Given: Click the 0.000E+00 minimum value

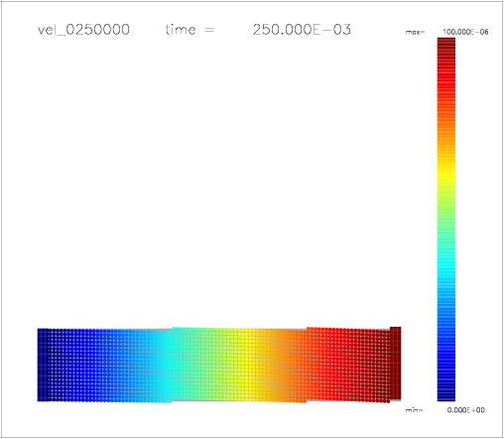Looking at the screenshot, I should (x=466, y=410).
